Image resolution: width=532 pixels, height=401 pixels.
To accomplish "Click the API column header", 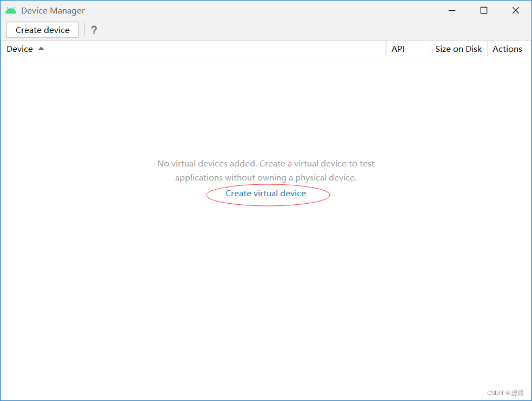I will point(398,49).
